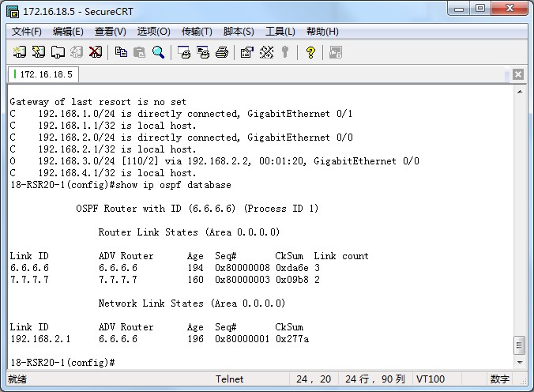This screenshot has height=392, width=534.
Task: Click the Print printer icon
Action: click(x=222, y=52)
